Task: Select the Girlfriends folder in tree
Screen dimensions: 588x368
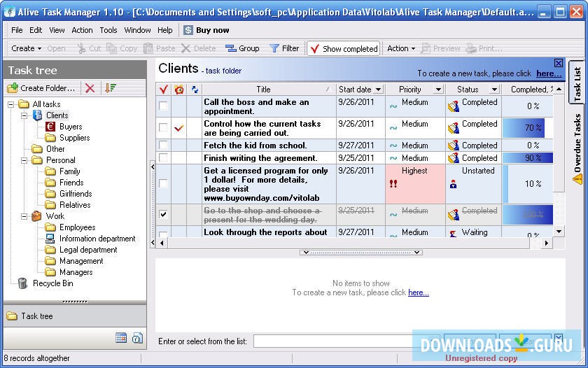Action: coord(76,194)
